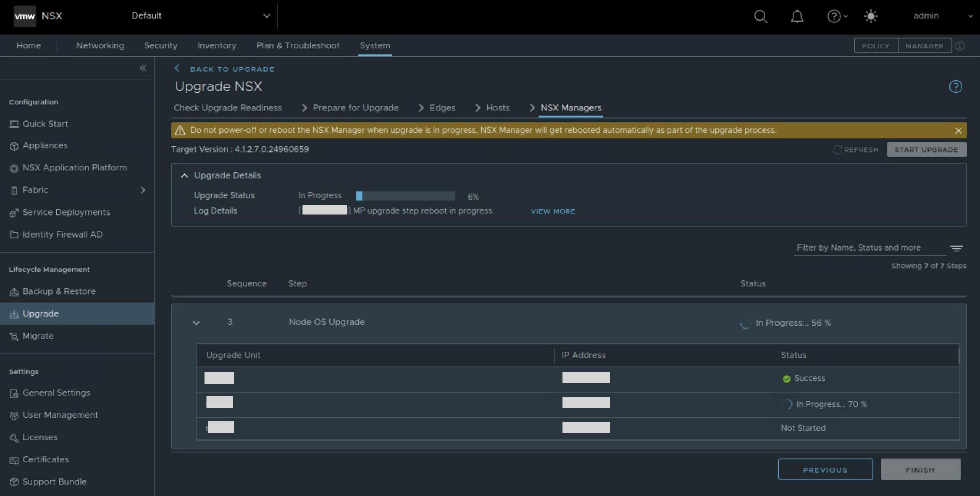Go to the Hosts step
This screenshot has width=980, height=496.
click(x=498, y=108)
